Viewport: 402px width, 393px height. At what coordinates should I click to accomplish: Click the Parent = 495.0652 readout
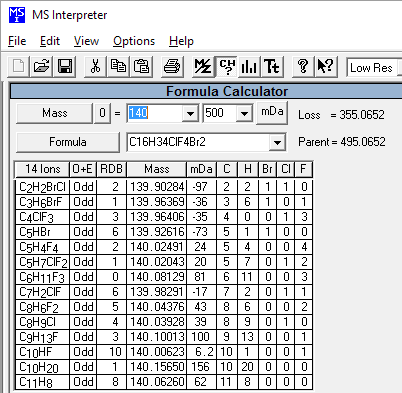click(x=342, y=142)
